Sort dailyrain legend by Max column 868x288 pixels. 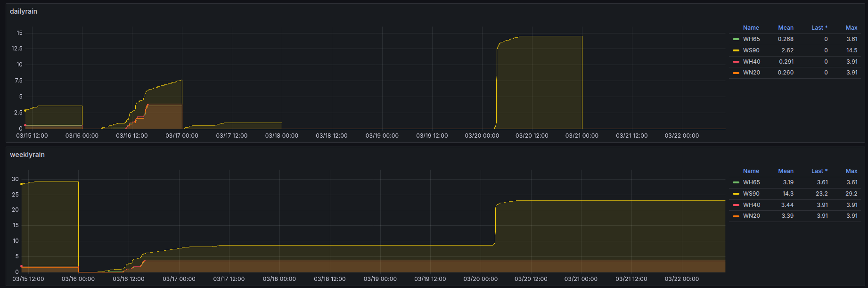[x=851, y=28]
